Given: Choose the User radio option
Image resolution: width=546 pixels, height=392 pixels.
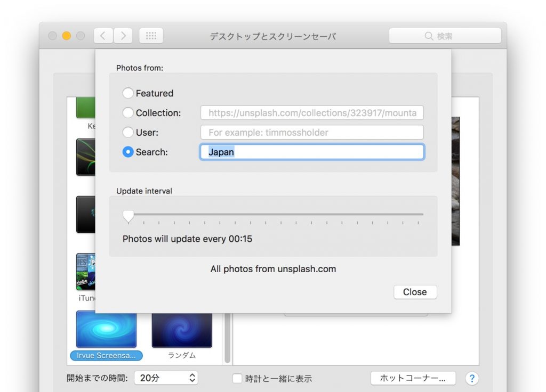Looking at the screenshot, I should (x=128, y=132).
